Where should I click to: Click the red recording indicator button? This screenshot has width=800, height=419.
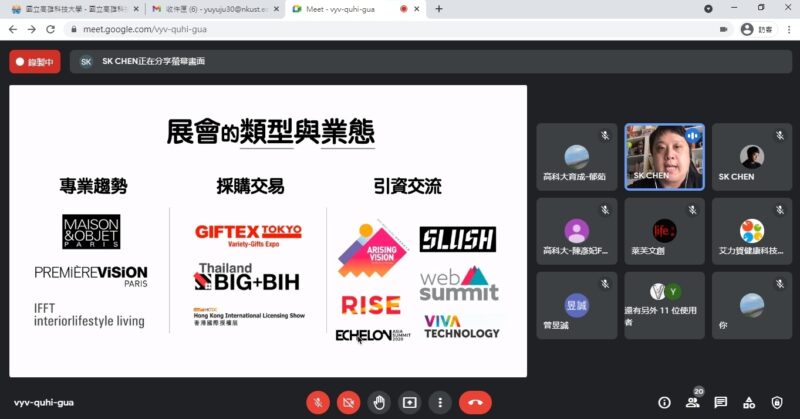pyautogui.click(x=35, y=62)
